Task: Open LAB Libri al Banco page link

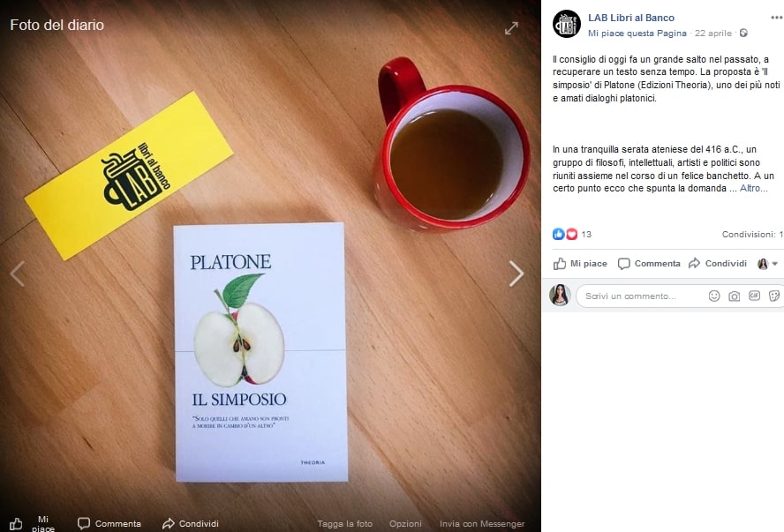Action: pos(631,18)
